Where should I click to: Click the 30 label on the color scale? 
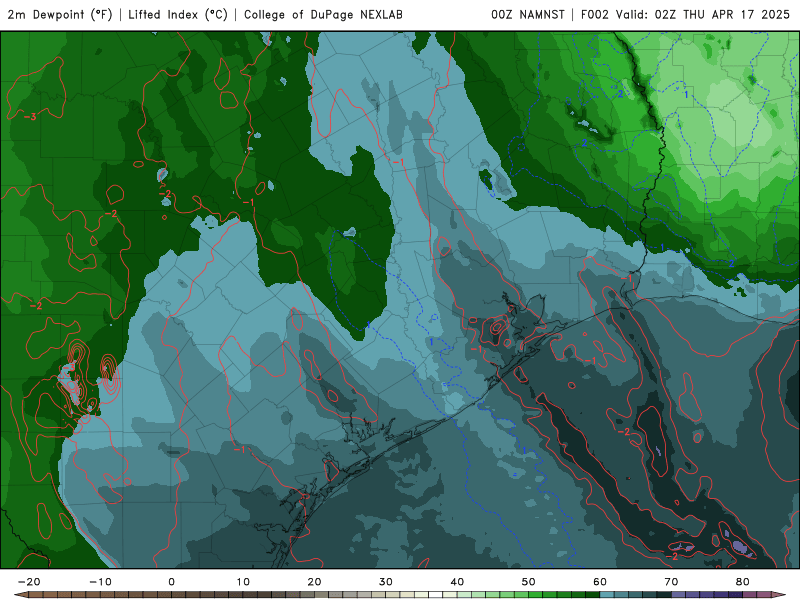pos(386,582)
